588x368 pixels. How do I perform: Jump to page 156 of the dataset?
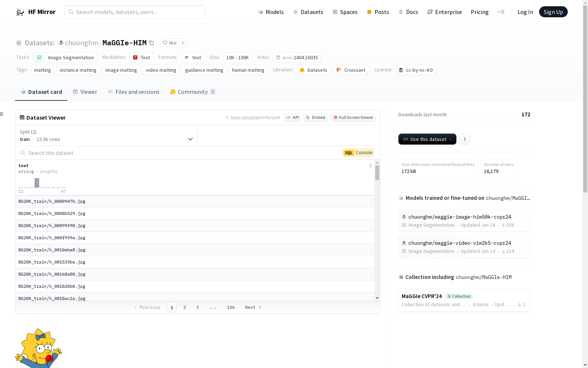click(231, 307)
